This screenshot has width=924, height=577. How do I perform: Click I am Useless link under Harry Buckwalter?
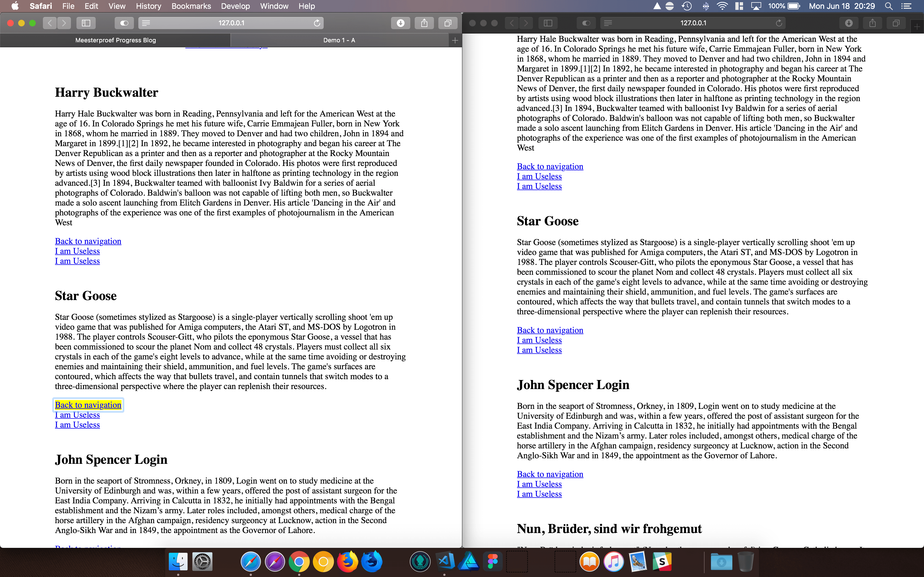pos(77,251)
